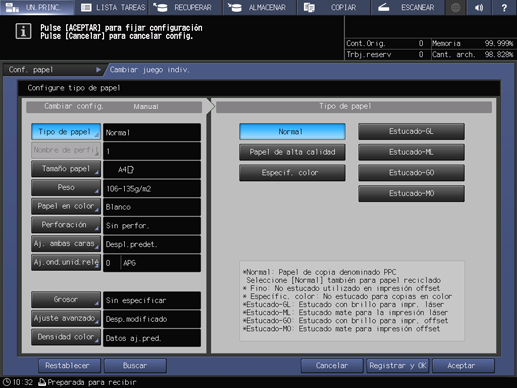517x388 pixels.
Task: Click the APG value field
Action: (160, 263)
